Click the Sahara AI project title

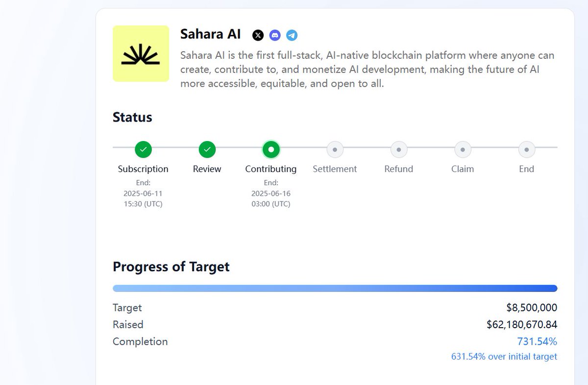point(211,34)
